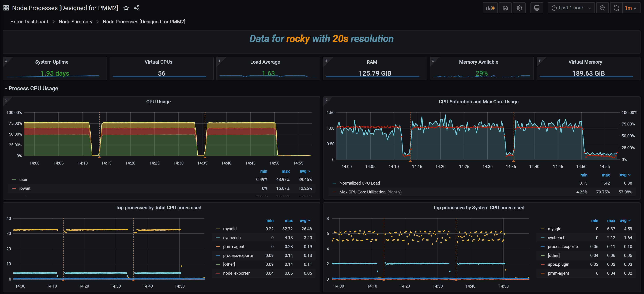Toggle the Normalized CPU Load series
Screen dimensions: 644x294
360,183
